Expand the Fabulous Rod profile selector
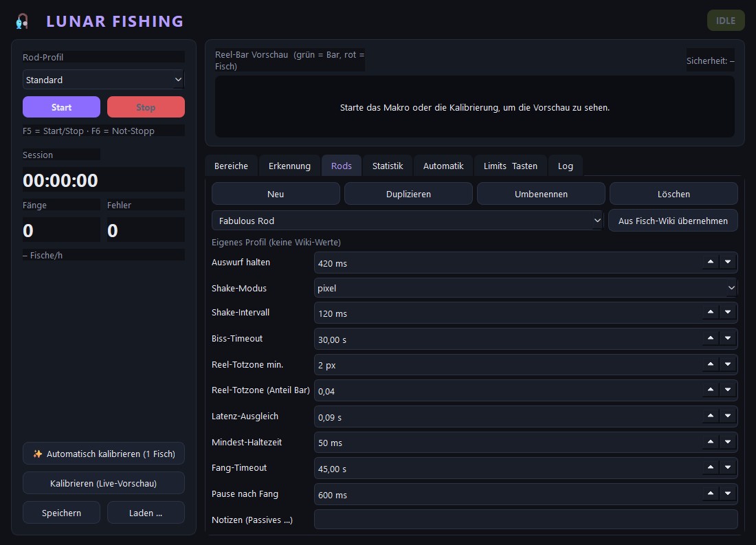 coord(408,221)
